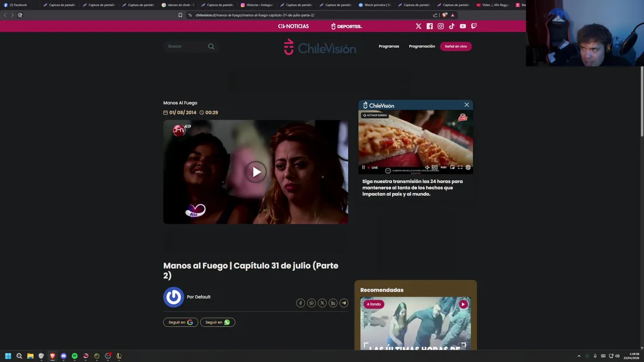Unmute the live player volume icon
Viewport: 644px width, 362px height.
(x=427, y=167)
